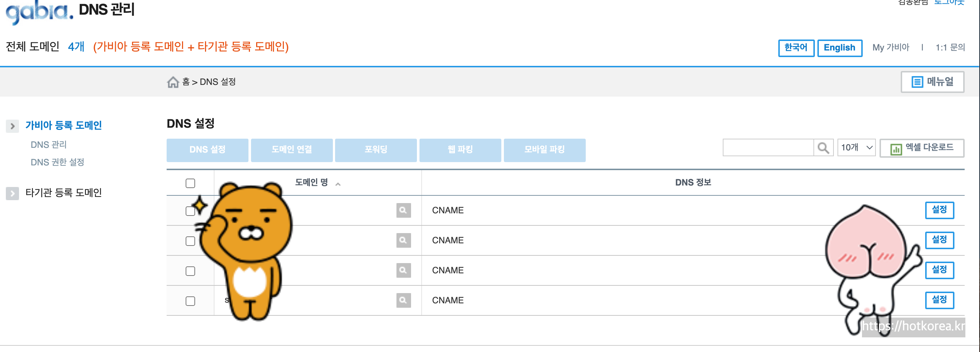Expand the 타기관 등록 도메인 sidebar section

click(12, 194)
